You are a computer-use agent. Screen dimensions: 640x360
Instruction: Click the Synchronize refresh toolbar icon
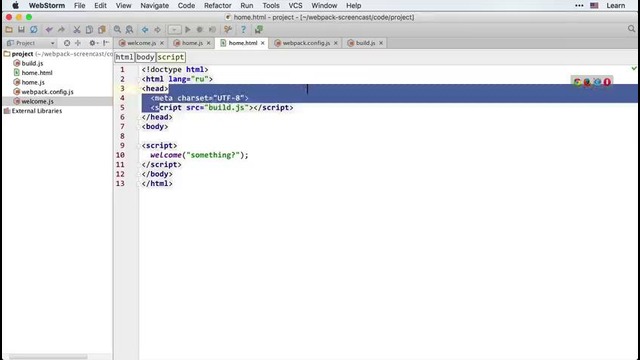pos(34,29)
